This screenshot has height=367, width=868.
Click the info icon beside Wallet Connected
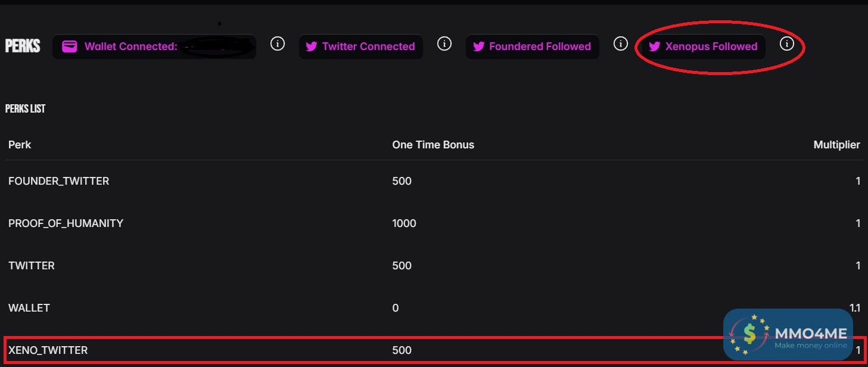[x=278, y=43]
